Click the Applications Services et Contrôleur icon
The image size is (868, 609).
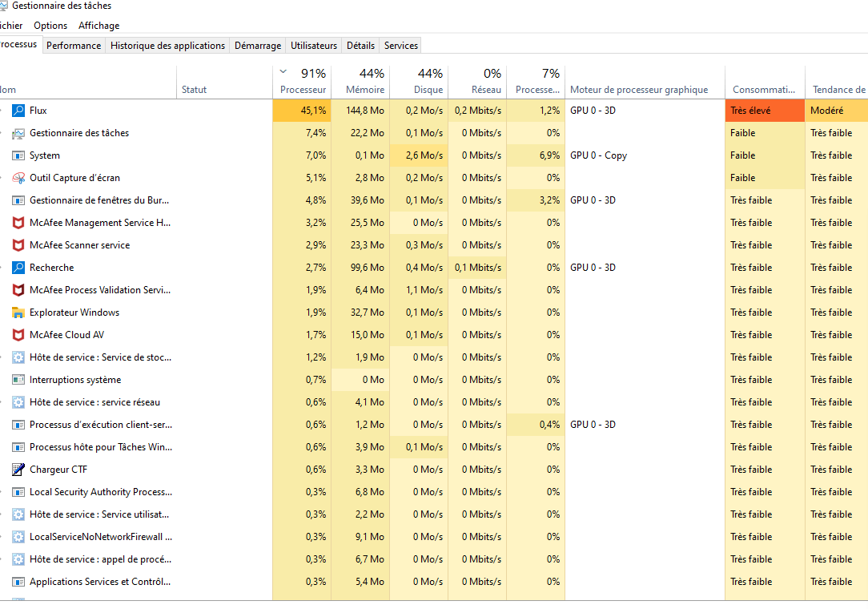click(18, 582)
